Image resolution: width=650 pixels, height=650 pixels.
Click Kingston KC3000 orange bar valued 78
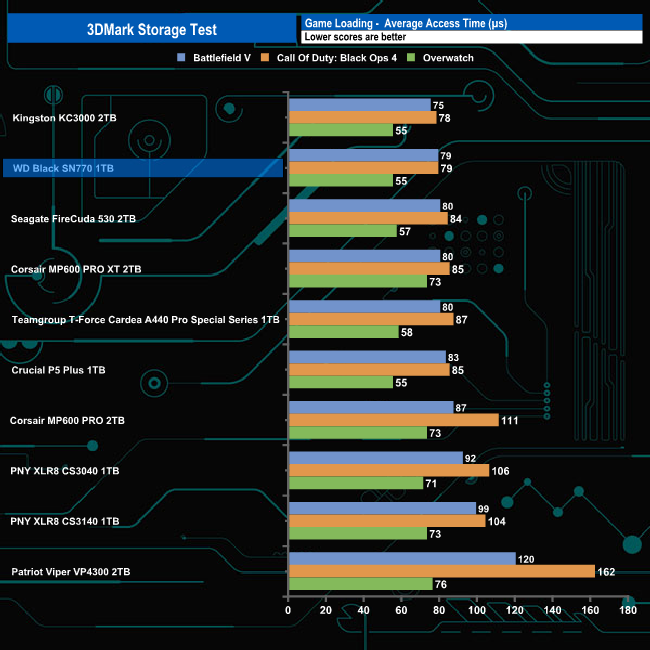click(x=363, y=117)
